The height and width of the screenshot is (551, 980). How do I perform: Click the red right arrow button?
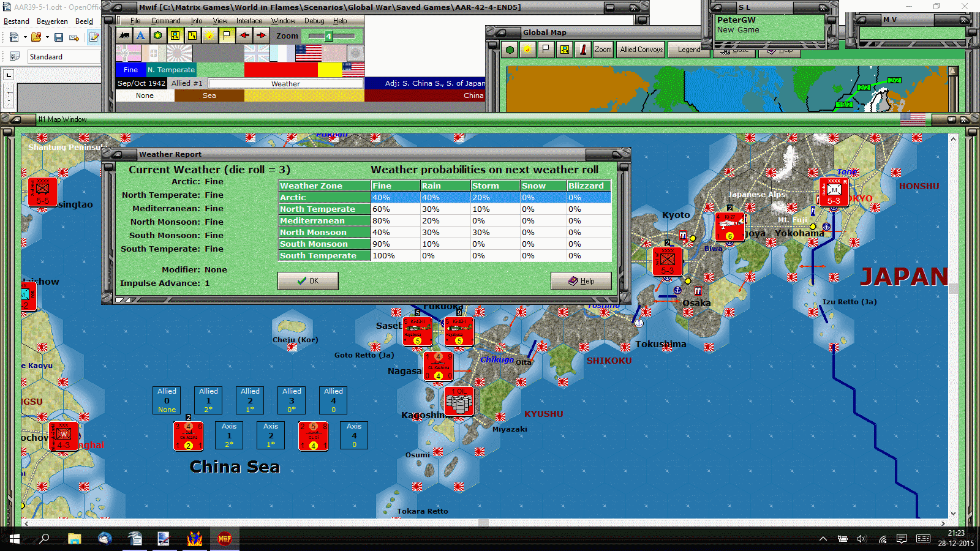tap(261, 36)
